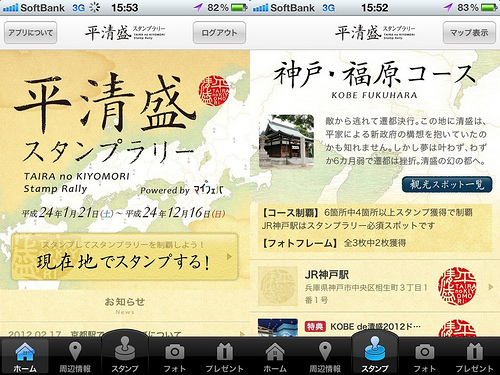Open the shrine photo thumbnail

[x=286, y=142]
